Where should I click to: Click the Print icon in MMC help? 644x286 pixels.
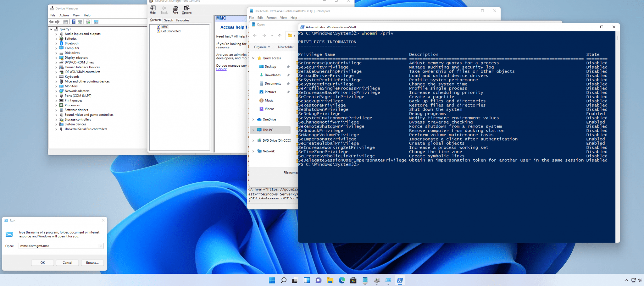[175, 10]
